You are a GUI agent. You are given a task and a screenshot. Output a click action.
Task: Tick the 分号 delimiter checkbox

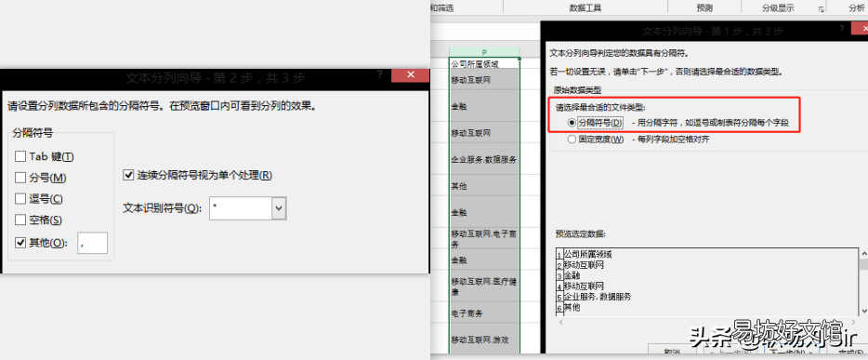[x=20, y=178]
